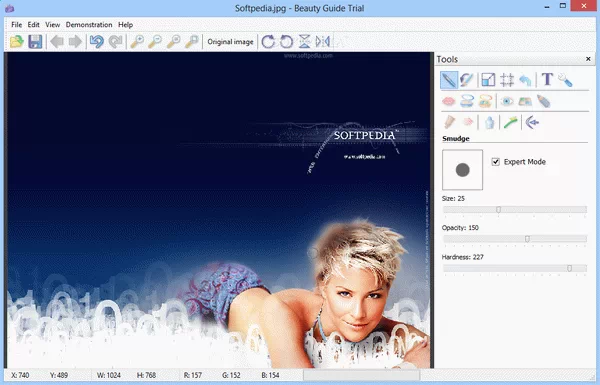Maximize the Beauty Guide window
Screen dimensions: 600x385
[x=562, y=6]
